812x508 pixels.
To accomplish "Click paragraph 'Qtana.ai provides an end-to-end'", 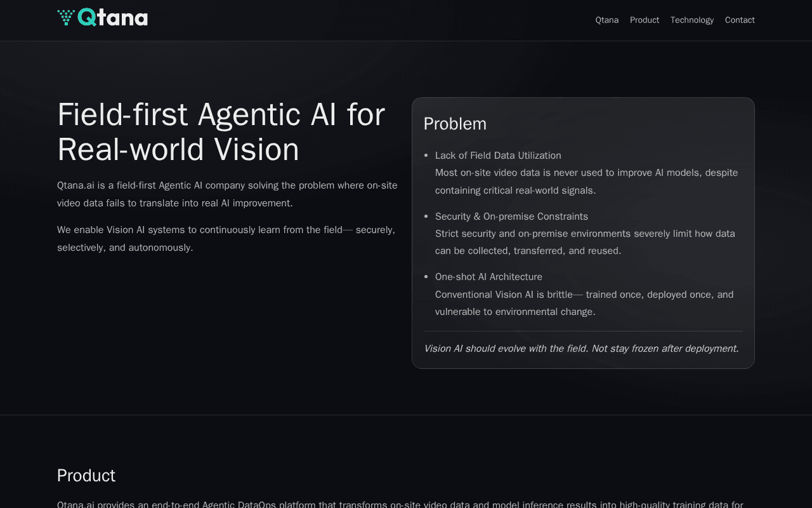I will [x=400, y=504].
